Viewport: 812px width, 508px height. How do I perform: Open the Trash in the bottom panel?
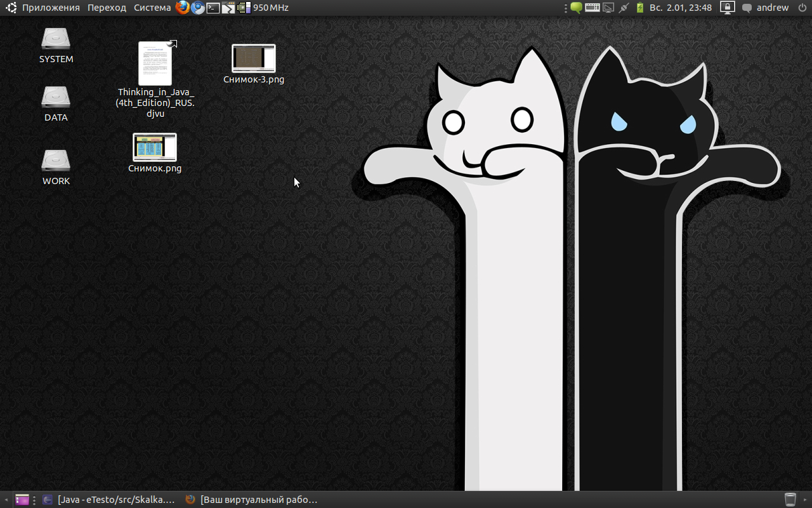[x=790, y=500]
